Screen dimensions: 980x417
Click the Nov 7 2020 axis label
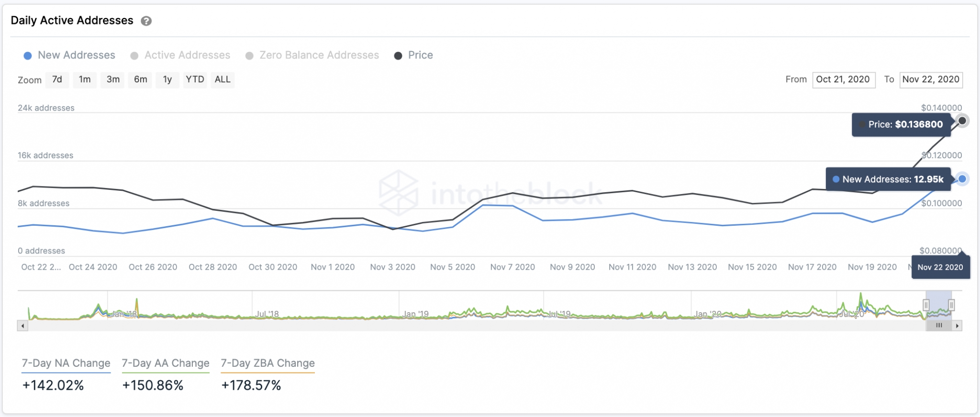click(x=512, y=267)
